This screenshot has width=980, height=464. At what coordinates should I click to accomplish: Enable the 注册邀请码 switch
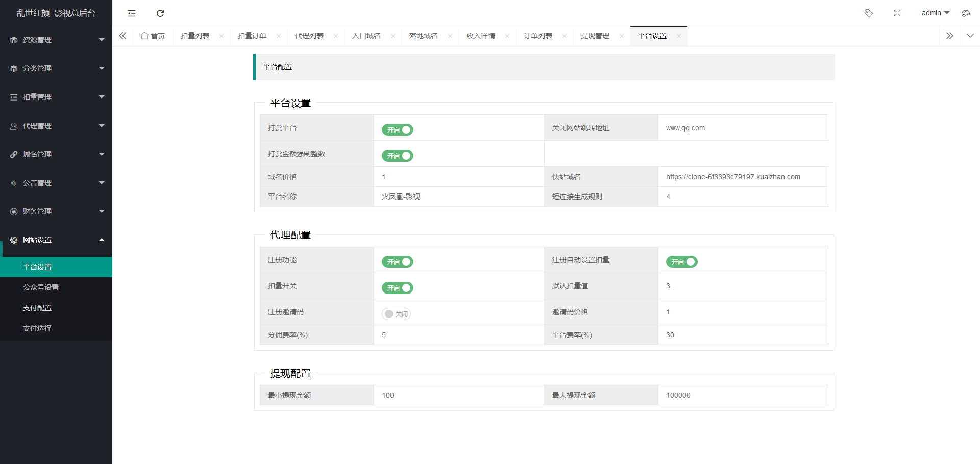396,314
